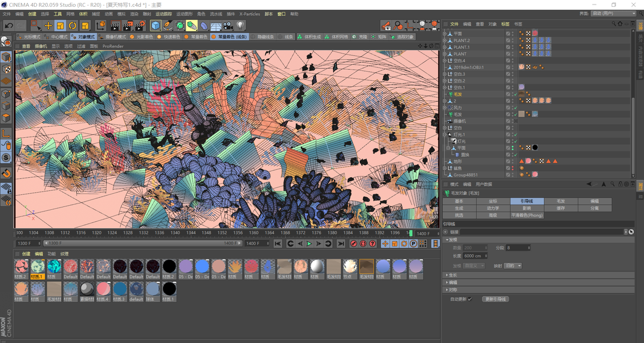Add a light bulb object

click(x=240, y=26)
